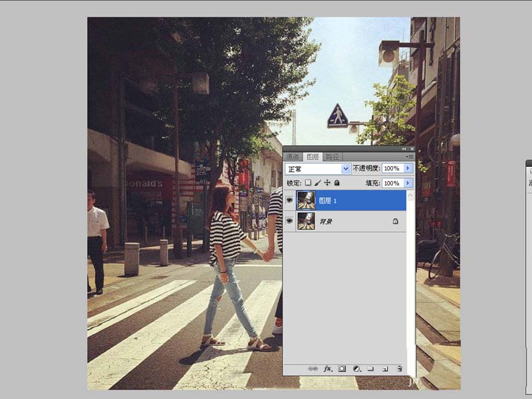Viewport: 532px width, 399px height.
Task: Toggle lock transparent pixels
Action: 308,183
